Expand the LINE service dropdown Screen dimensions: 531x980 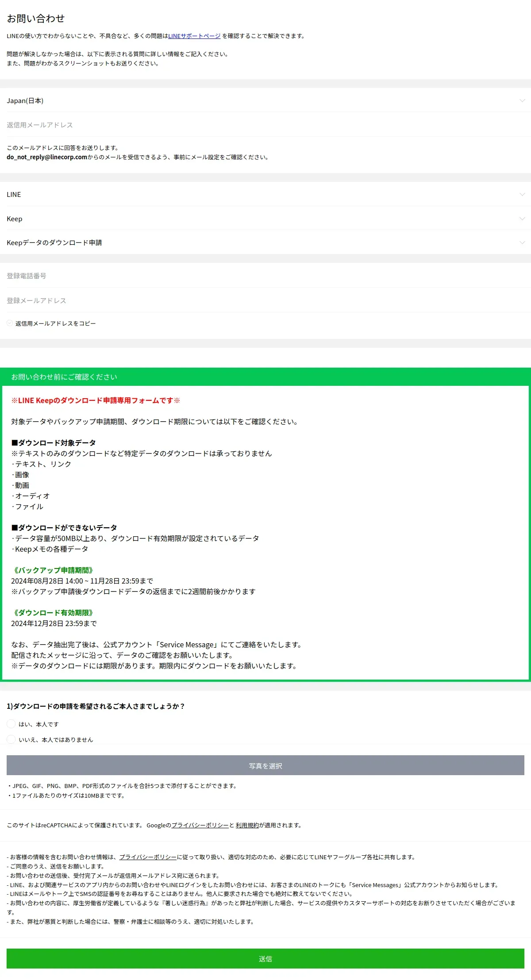pos(265,194)
